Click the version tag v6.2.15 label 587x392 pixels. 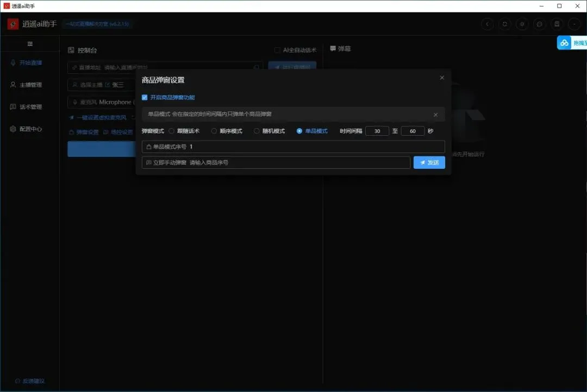coord(97,24)
